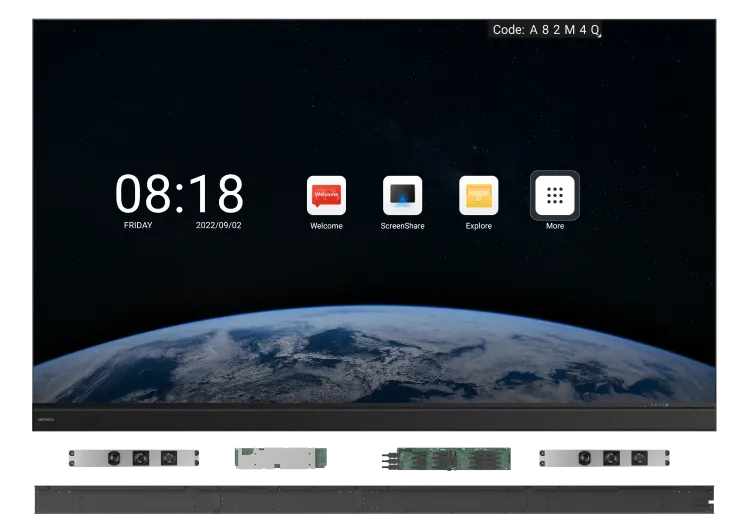Click the 2022/09/02 date text
Viewport: 750px width, 518px height.
[x=219, y=225]
